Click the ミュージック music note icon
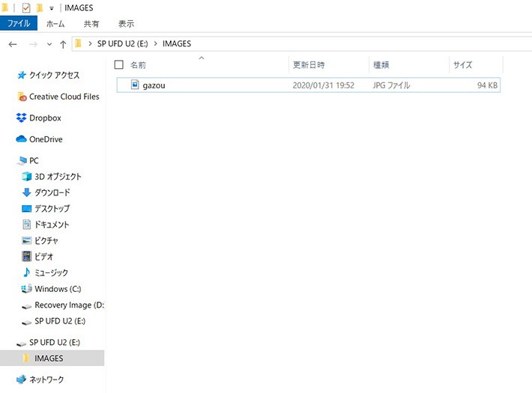The image size is (532, 393). pos(27,272)
